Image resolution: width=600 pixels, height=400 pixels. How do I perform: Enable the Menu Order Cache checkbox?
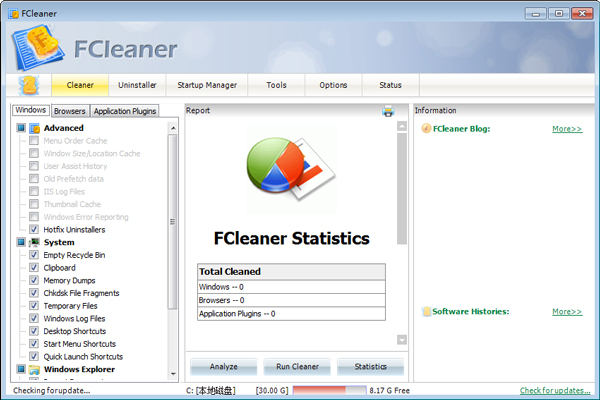tap(34, 140)
